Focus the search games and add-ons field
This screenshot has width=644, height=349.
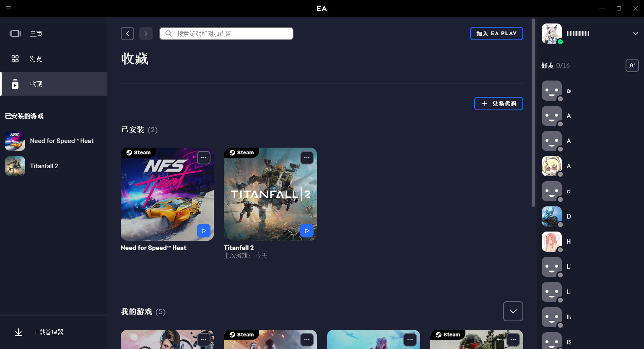pyautogui.click(x=226, y=34)
